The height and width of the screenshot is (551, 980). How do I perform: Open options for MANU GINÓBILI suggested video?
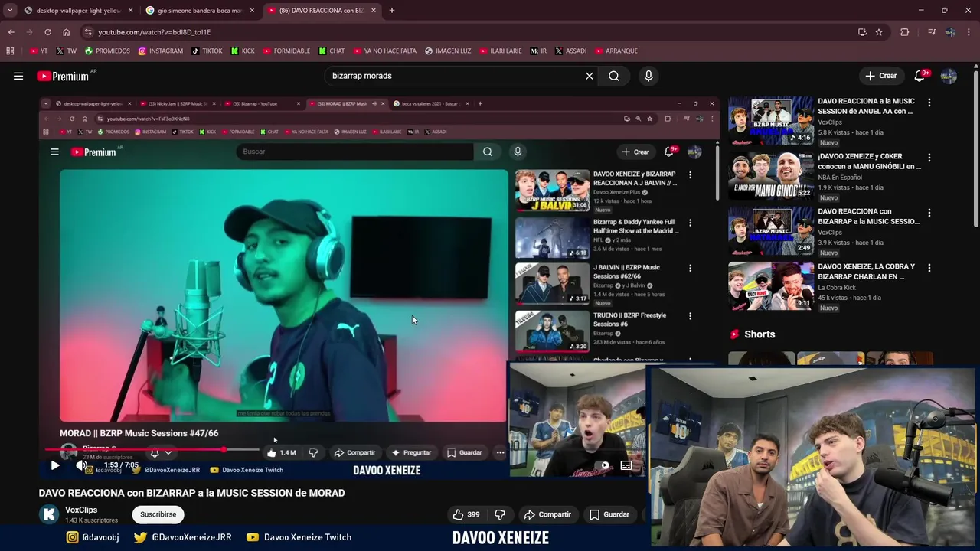point(929,158)
